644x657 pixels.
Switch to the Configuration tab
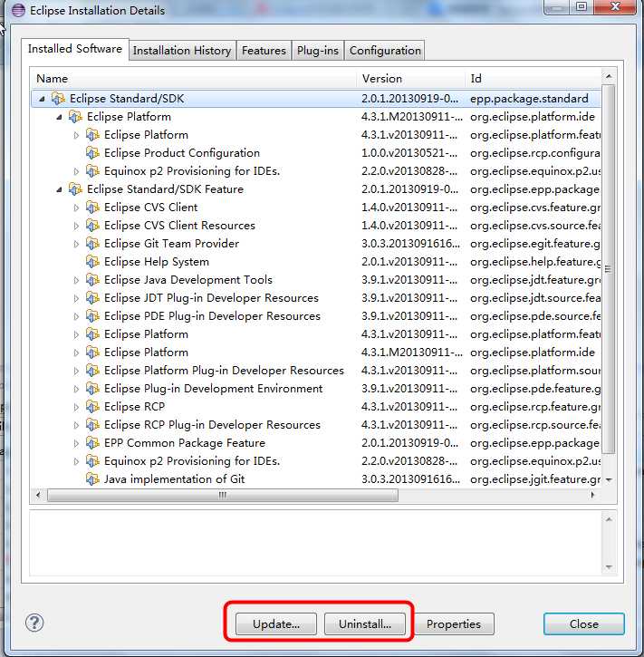pyautogui.click(x=385, y=51)
